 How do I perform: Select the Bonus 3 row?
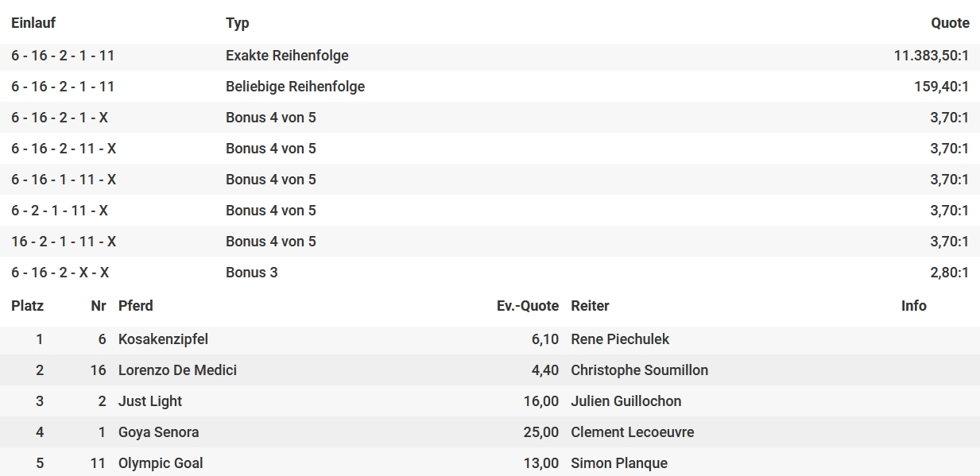(x=490, y=273)
